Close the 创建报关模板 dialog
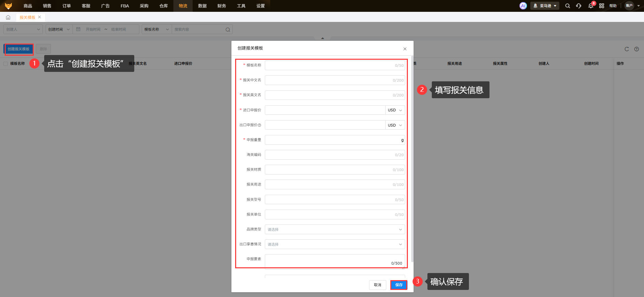The width and height of the screenshot is (644, 297). tap(405, 49)
